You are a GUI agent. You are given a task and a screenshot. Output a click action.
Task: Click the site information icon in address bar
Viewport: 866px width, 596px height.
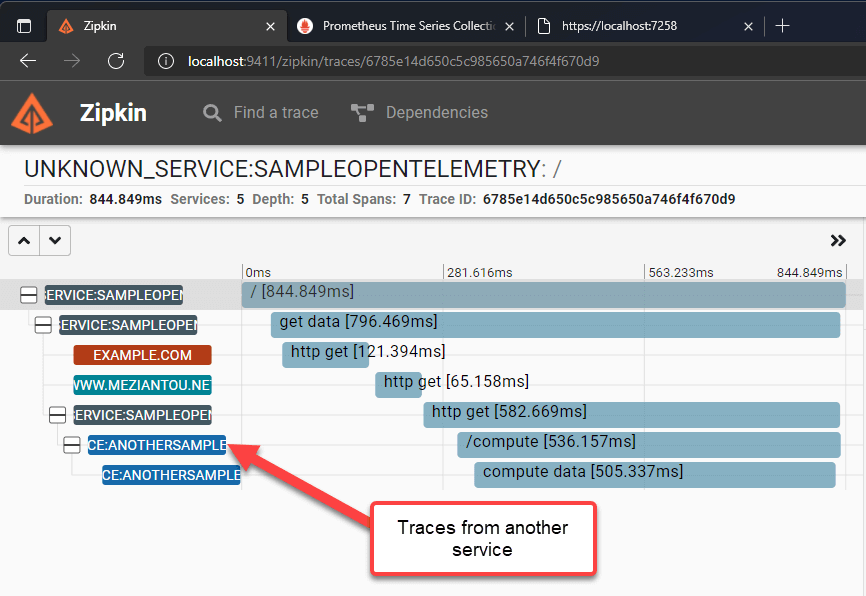click(166, 62)
